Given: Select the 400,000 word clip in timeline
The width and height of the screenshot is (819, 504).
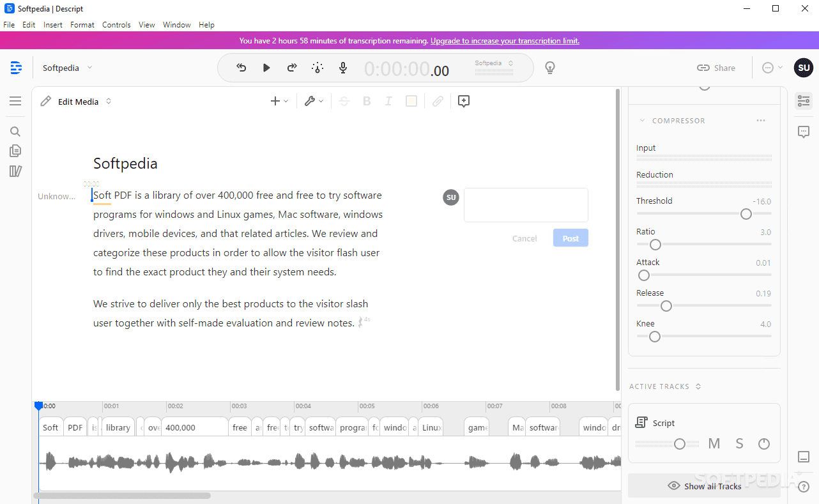Looking at the screenshot, I should tap(195, 427).
